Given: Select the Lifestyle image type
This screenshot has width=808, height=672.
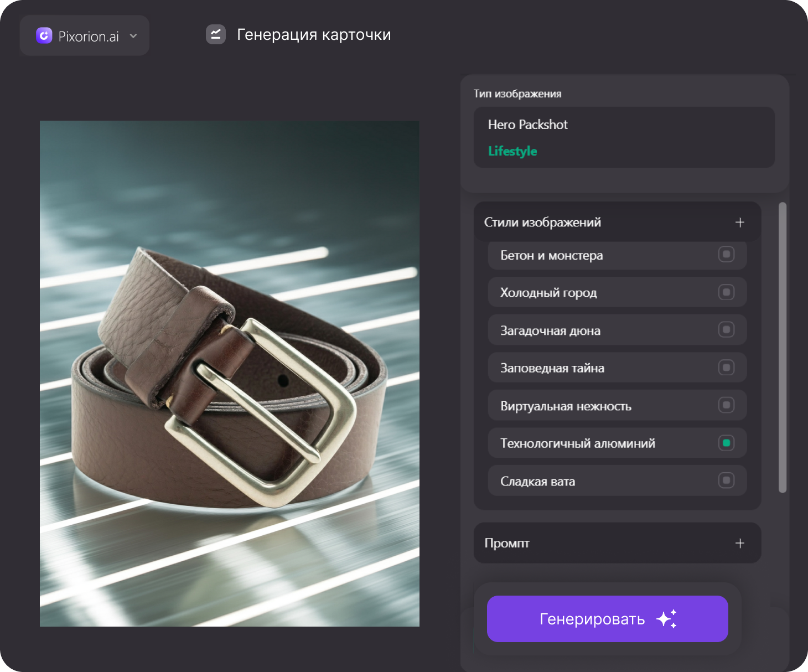Looking at the screenshot, I should pos(512,151).
